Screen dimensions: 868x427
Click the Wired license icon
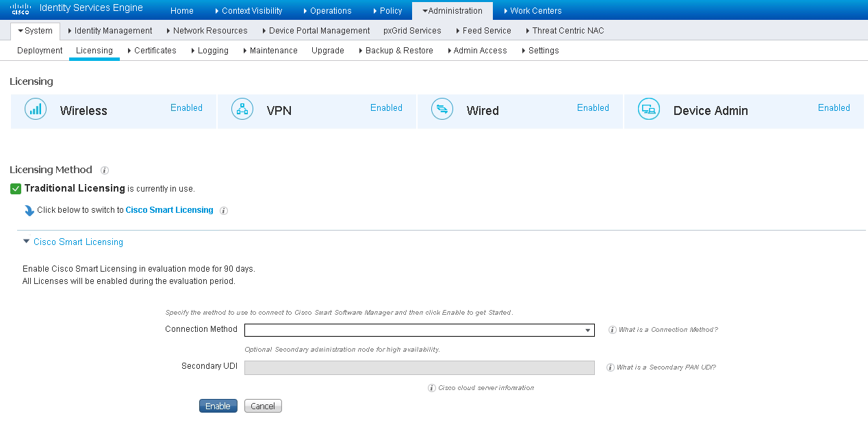(x=442, y=109)
